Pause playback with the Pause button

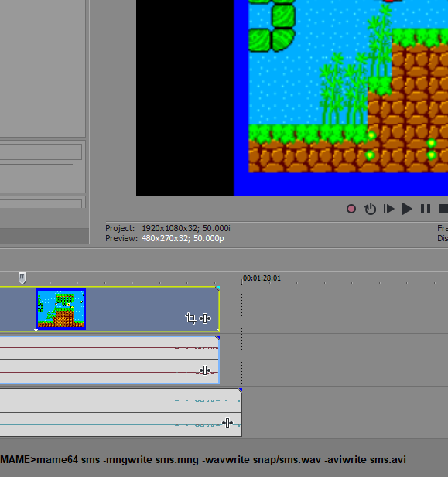(x=426, y=209)
